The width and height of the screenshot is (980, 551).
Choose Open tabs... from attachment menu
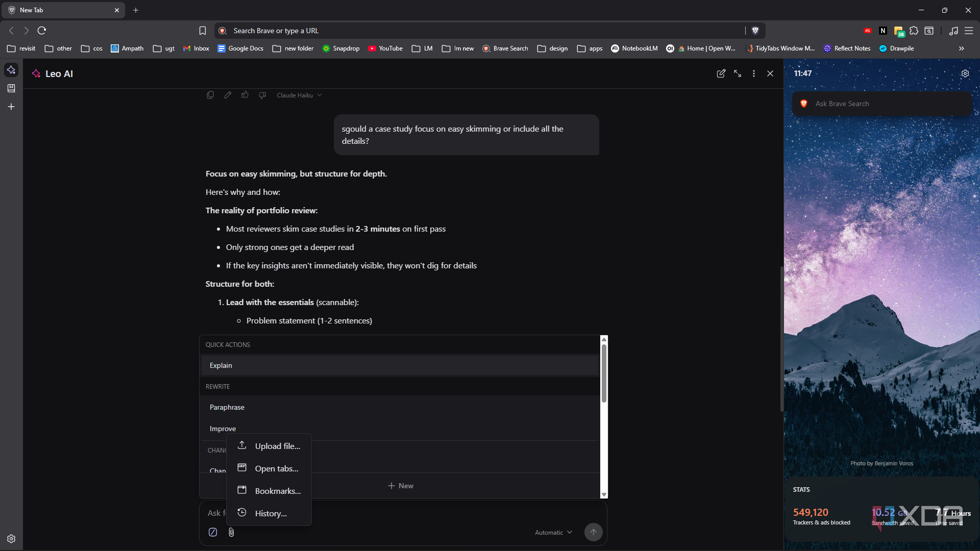point(269,468)
